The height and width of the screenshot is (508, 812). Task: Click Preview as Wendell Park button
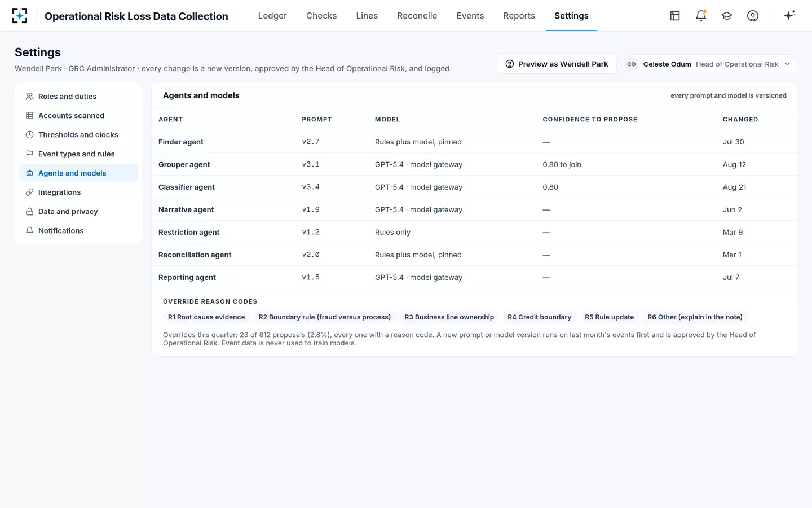pyautogui.click(x=557, y=64)
